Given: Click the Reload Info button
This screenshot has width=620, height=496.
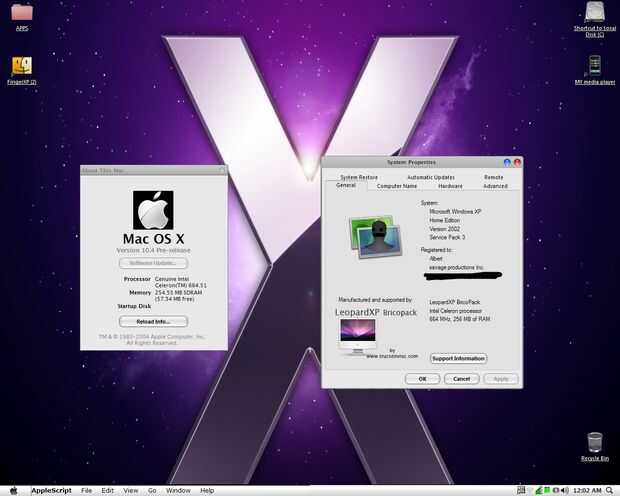Looking at the screenshot, I should (x=153, y=322).
